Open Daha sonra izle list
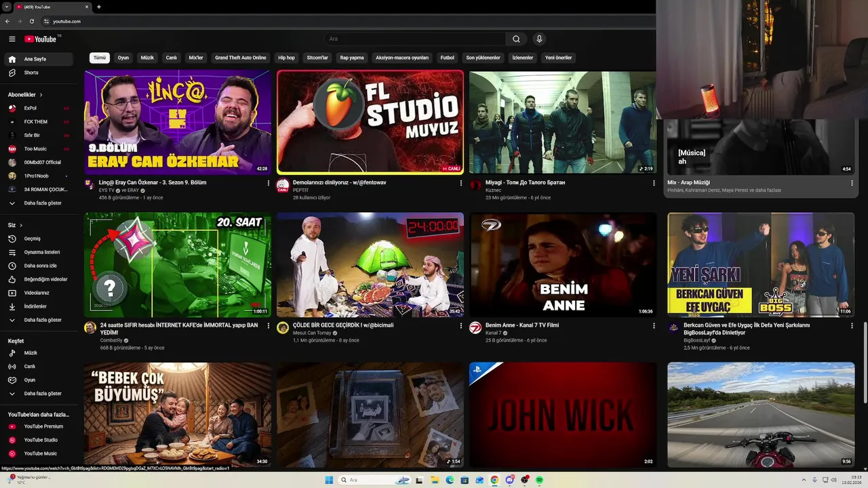The image size is (868, 488). coord(39,266)
